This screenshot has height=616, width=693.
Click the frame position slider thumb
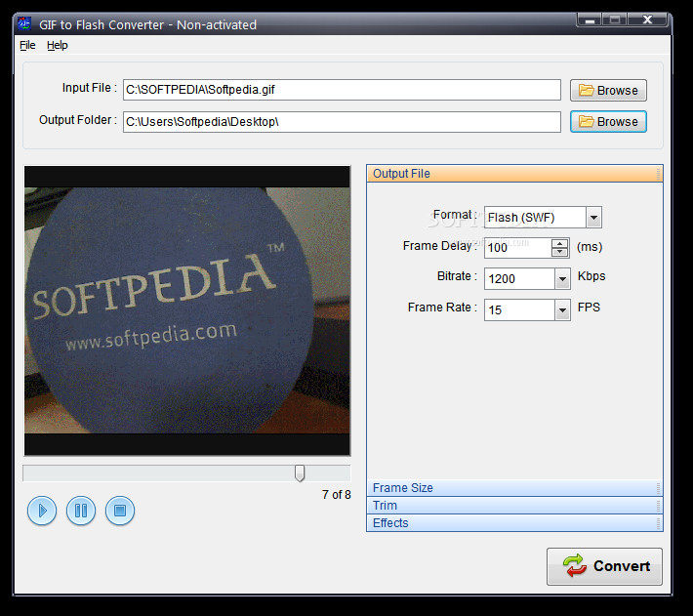(x=300, y=472)
